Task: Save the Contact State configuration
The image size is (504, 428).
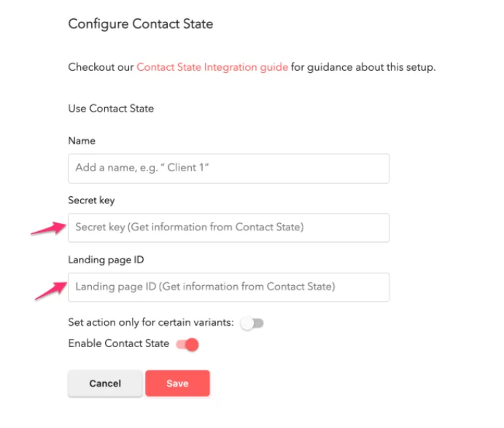Action: pos(177,384)
